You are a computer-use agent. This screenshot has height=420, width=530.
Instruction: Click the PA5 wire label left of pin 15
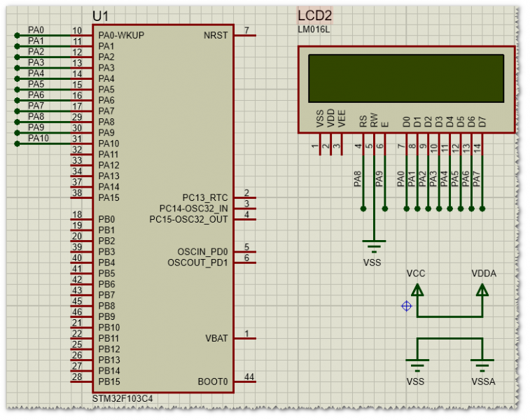(x=36, y=84)
